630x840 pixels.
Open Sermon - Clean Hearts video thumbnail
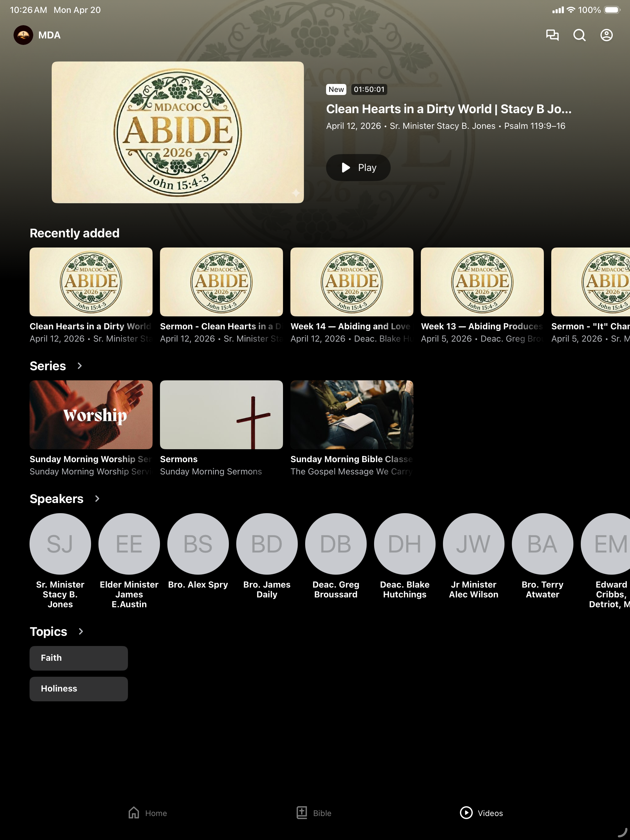(x=221, y=282)
